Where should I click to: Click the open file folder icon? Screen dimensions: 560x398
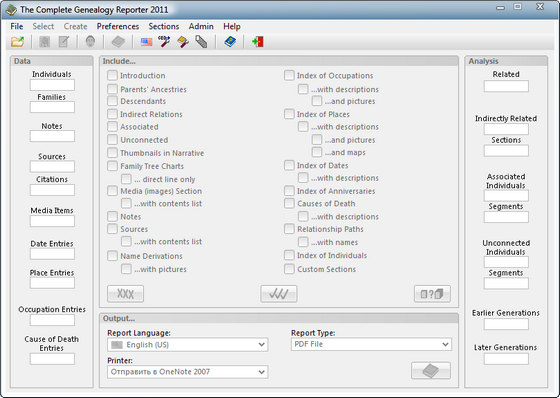(18, 42)
